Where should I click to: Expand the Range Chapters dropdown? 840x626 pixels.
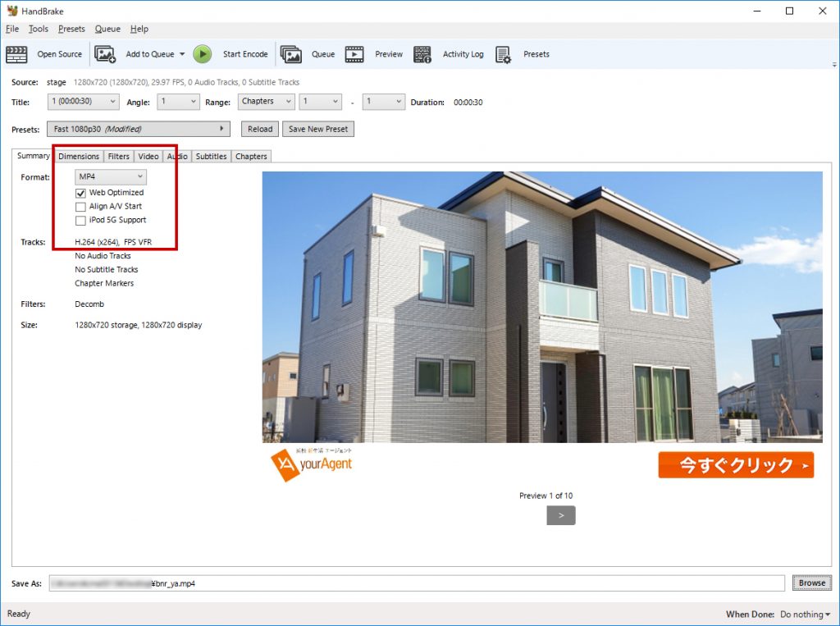click(267, 102)
